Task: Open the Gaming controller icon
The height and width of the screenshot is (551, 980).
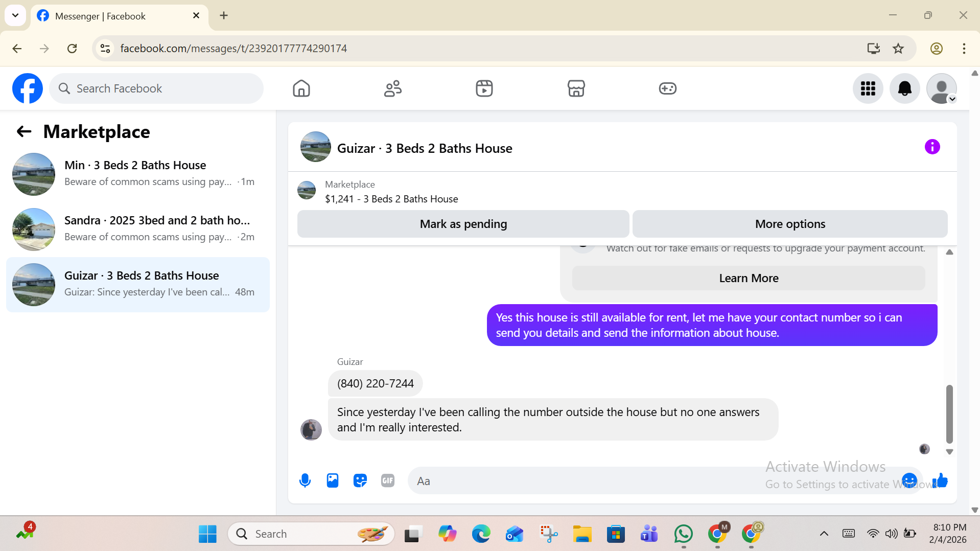Action: click(x=667, y=88)
